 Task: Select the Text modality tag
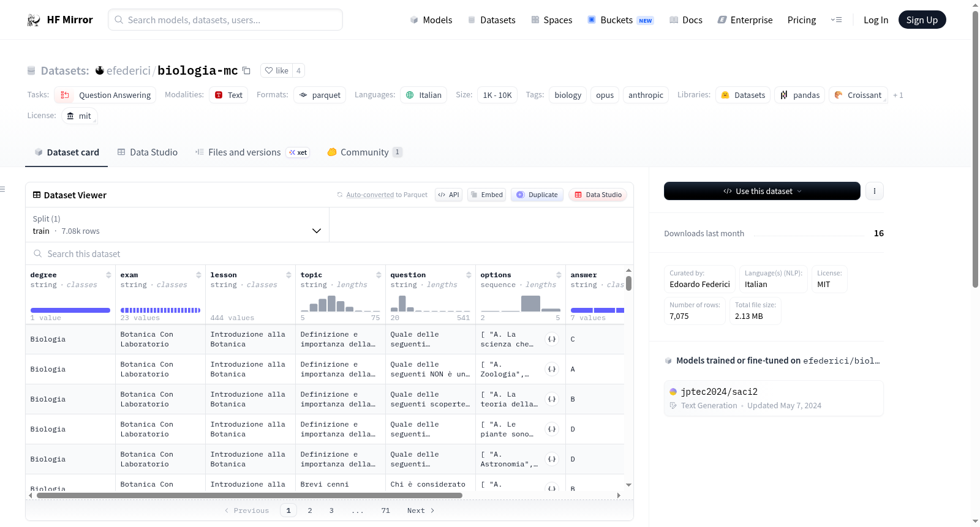(228, 95)
